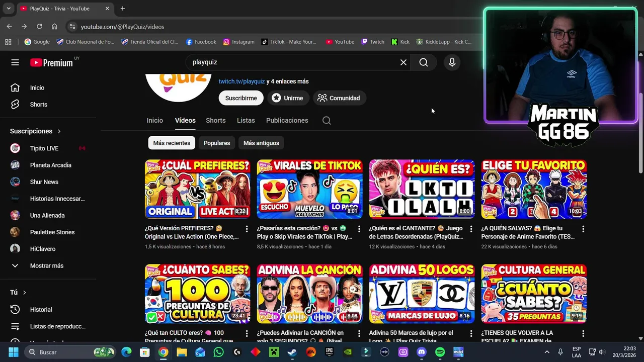Switch to the Shorts channel tab
Screen dimensions: 644x362
[215, 120]
